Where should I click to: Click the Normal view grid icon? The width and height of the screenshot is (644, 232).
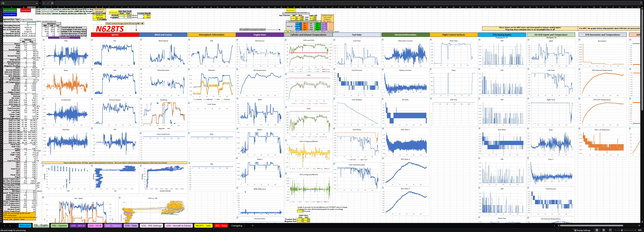tap(597, 230)
